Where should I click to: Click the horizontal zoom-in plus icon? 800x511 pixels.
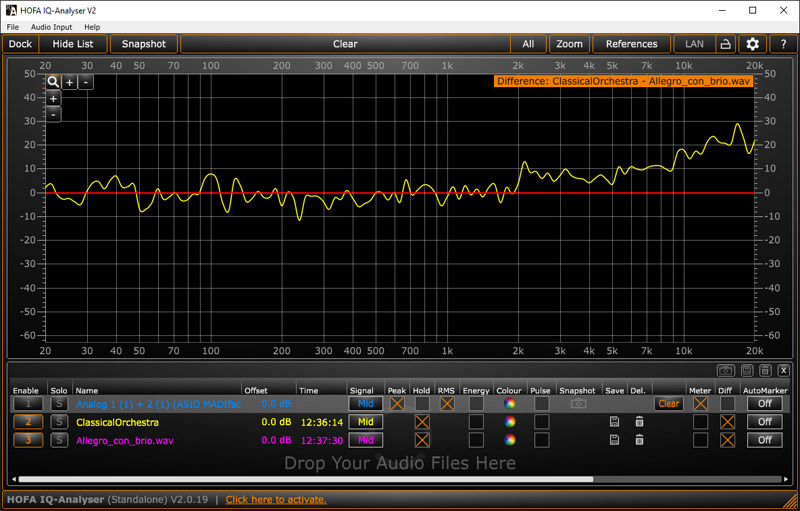coord(70,82)
